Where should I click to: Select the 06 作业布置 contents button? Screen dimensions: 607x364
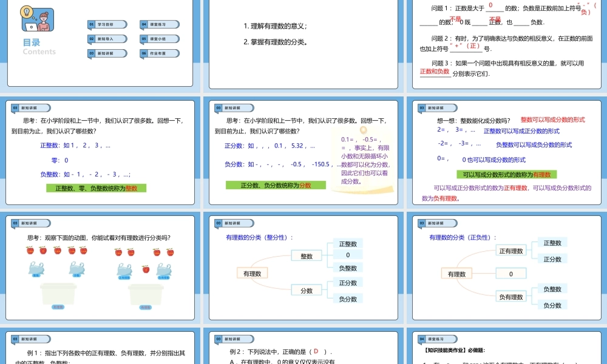[x=160, y=53]
